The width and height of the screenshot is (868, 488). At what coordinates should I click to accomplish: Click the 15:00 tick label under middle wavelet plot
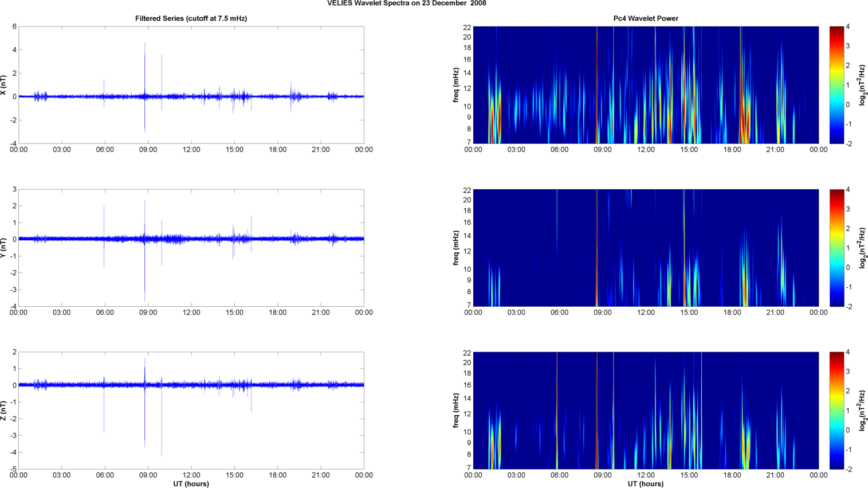click(x=689, y=313)
